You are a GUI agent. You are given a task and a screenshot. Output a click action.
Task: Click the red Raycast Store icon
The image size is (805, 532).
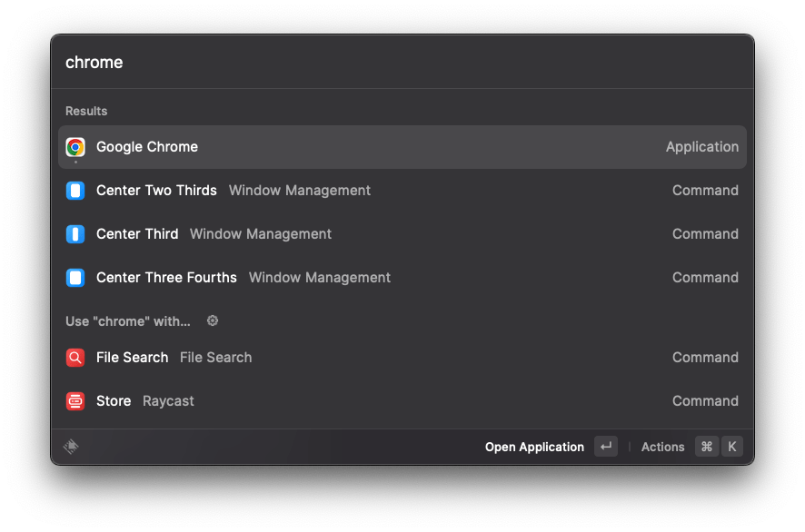75,401
